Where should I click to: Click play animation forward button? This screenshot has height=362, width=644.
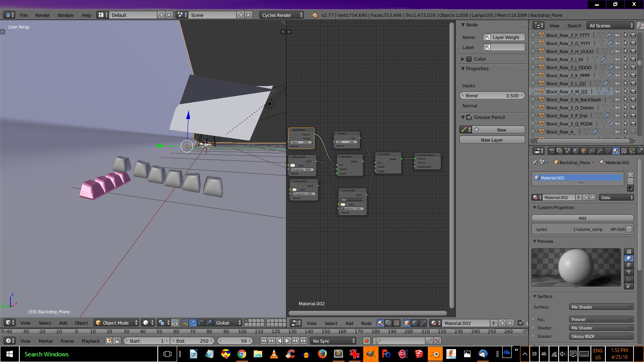click(287, 341)
